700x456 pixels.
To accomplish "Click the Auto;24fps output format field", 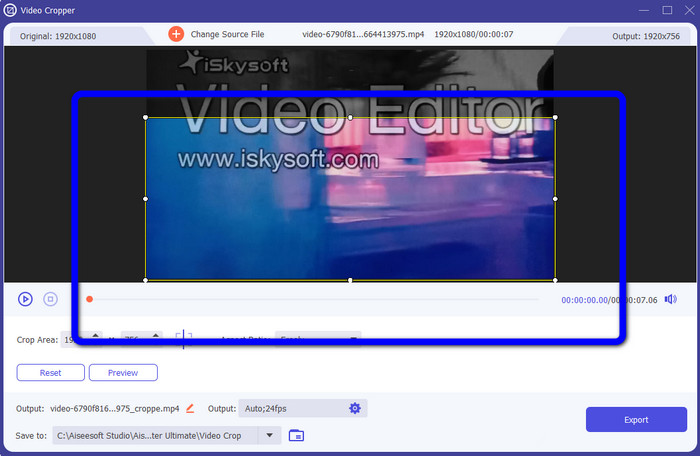I will coord(302,408).
